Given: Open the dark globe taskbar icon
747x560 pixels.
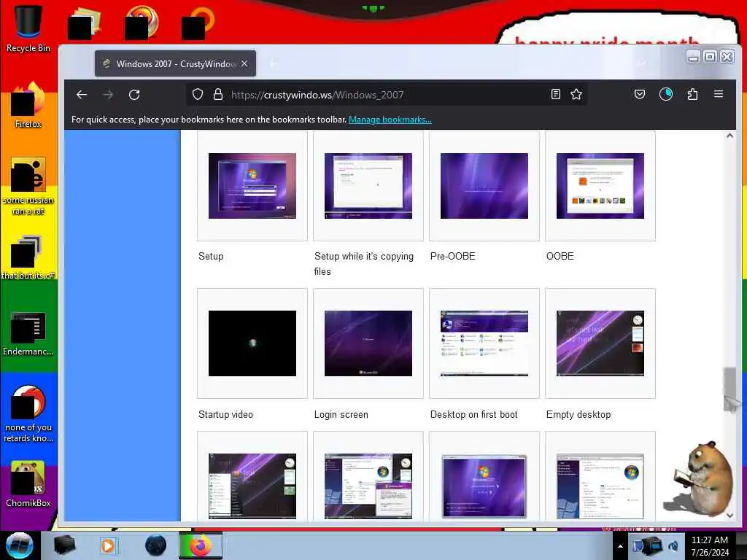Looking at the screenshot, I should point(156,545).
